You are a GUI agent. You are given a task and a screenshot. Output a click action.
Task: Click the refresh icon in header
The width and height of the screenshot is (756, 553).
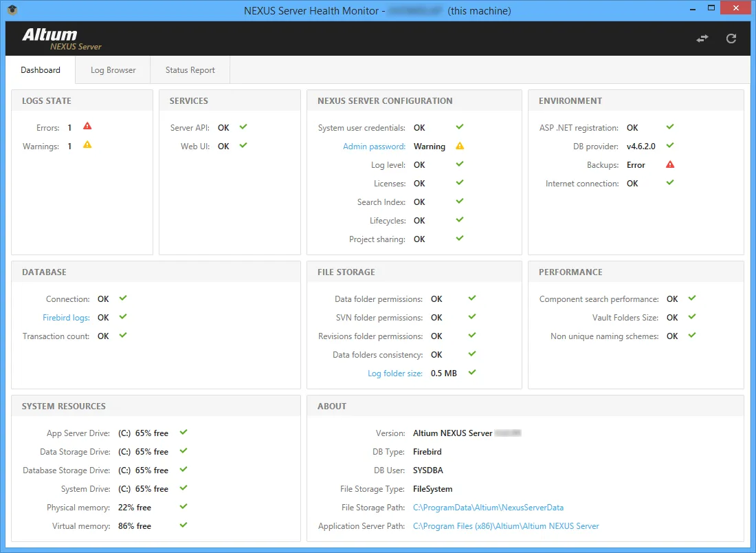tap(731, 39)
